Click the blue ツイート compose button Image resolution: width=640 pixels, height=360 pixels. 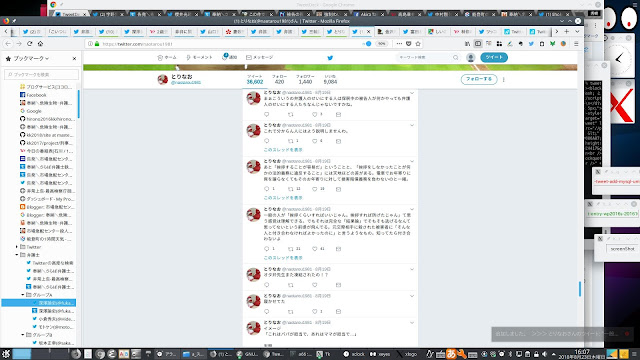pos(494,57)
